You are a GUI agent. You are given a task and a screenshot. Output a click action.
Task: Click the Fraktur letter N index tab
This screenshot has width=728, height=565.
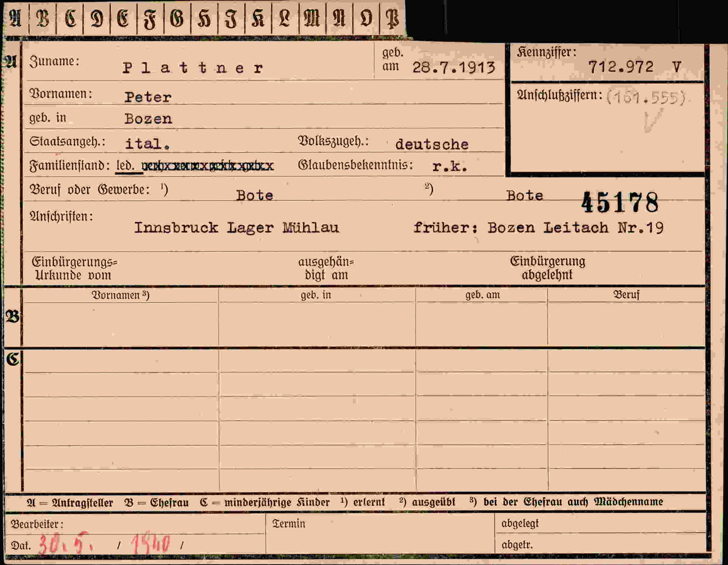click(339, 18)
